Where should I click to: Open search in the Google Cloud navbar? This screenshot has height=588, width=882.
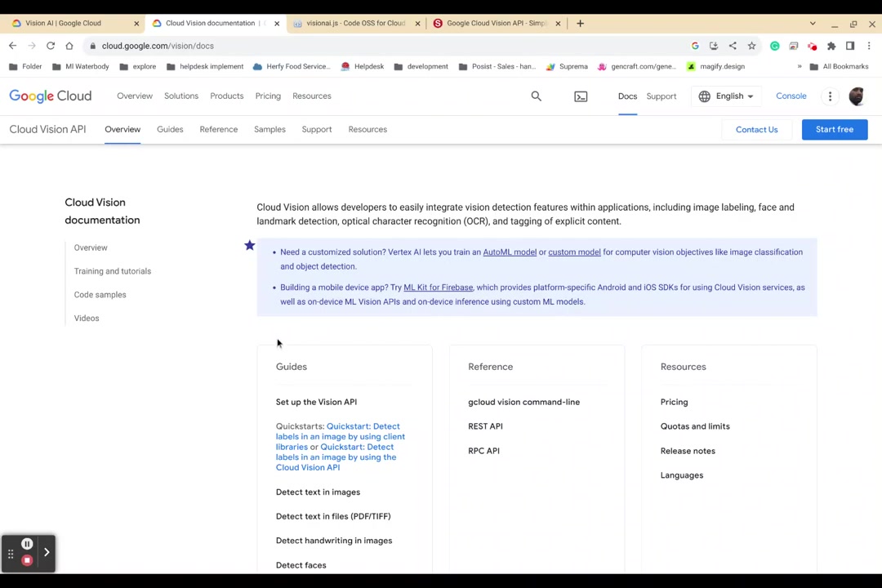[x=536, y=96]
